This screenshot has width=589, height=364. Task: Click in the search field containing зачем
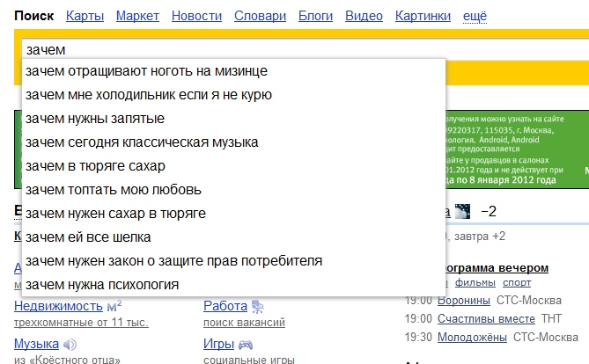305,49
